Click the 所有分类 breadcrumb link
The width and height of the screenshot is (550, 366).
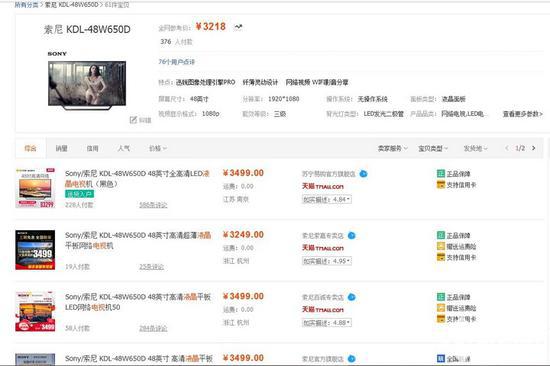26,5
